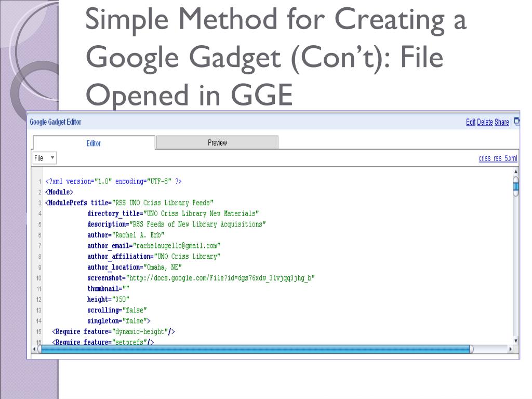The height and width of the screenshot is (399, 532).
Task: Click the Share link
Action: click(x=502, y=122)
